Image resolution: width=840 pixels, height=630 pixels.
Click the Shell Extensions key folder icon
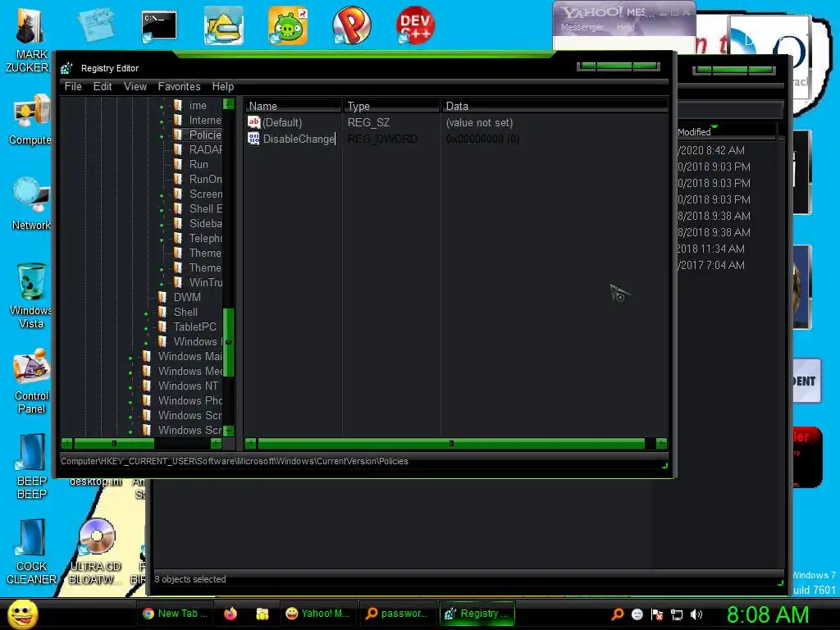[178, 208]
